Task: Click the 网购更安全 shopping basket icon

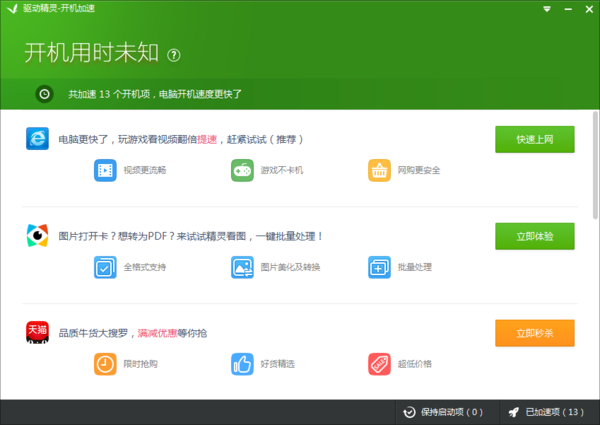Action: tap(379, 170)
